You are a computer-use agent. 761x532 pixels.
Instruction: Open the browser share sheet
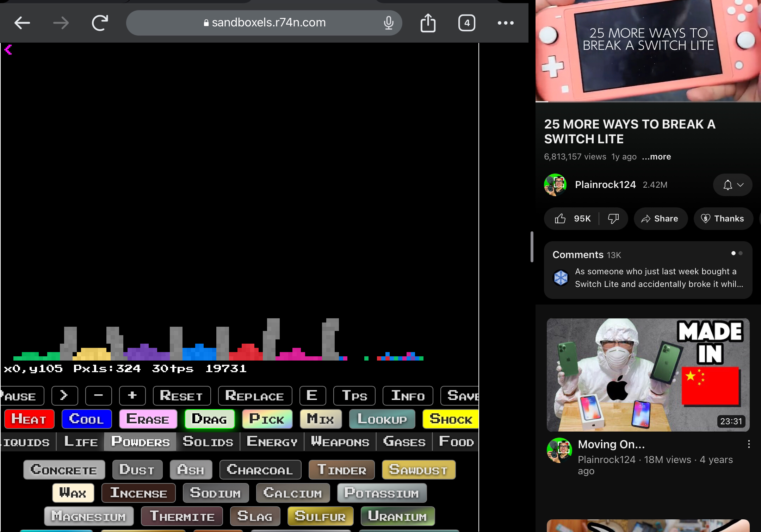(428, 23)
